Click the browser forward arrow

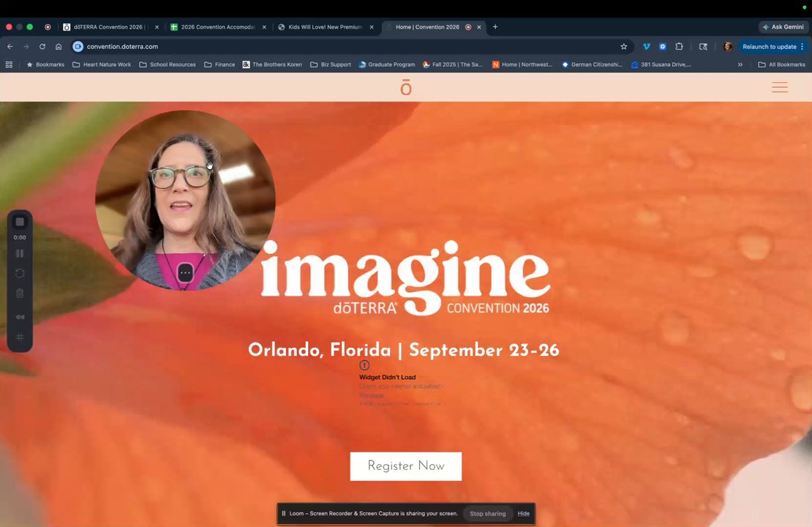tap(26, 47)
